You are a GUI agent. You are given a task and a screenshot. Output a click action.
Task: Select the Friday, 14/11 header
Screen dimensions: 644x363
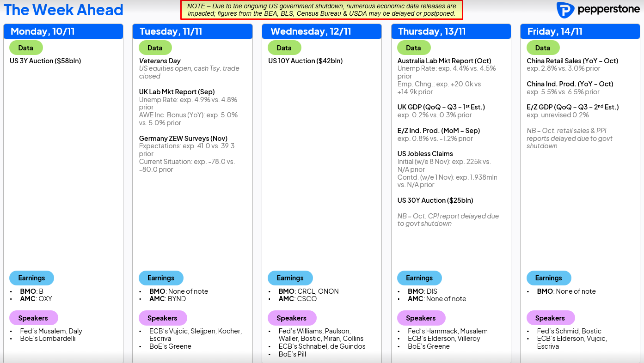click(580, 31)
